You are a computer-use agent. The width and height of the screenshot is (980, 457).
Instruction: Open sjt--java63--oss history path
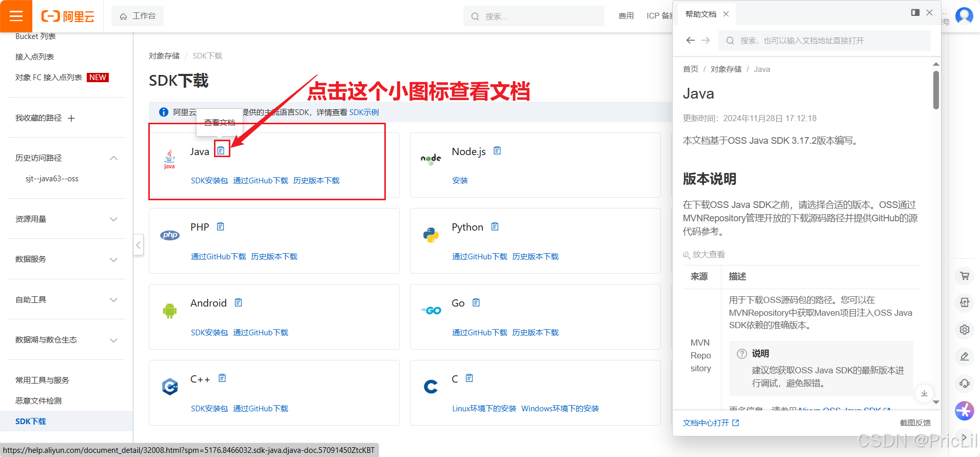[52, 179]
